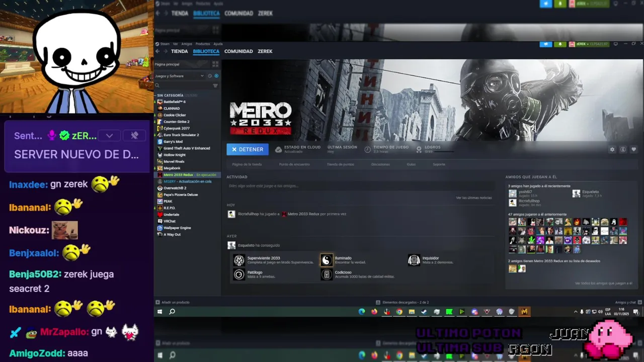The image size is (644, 362).
Task: Open the Productos menu in main window
Action: 203,44
